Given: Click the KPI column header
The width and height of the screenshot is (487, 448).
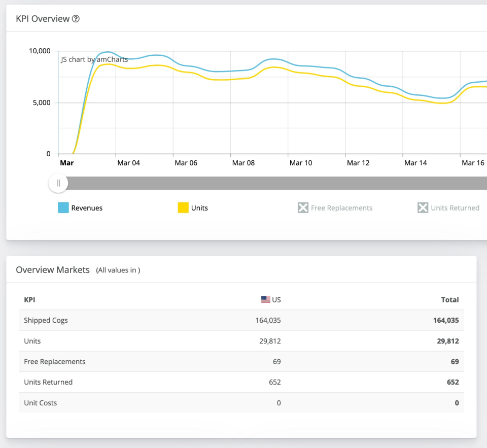Looking at the screenshot, I should click(x=29, y=300).
